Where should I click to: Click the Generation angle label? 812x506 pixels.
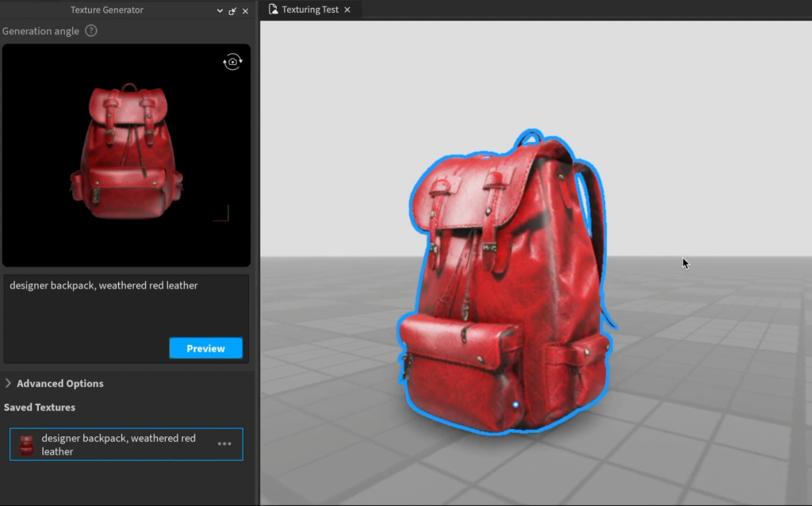[40, 31]
